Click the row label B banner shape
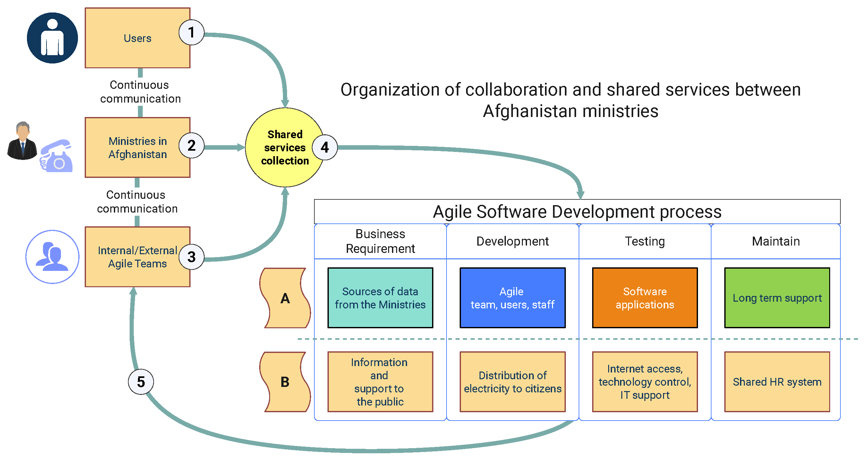The width and height of the screenshot is (868, 460). tap(285, 382)
